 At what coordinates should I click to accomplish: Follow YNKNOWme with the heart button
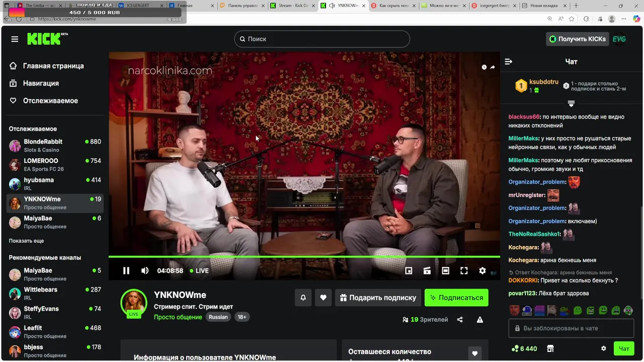(323, 298)
